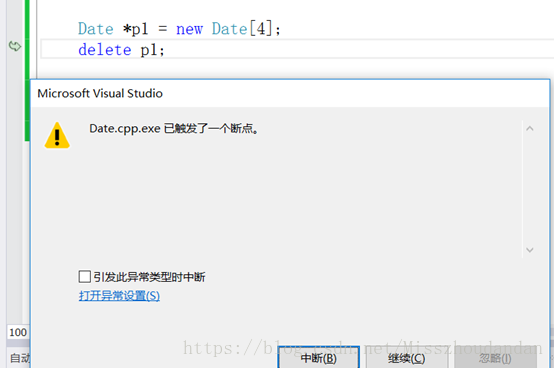The image size is (554, 368).
Task: Enable the 引发此异常类型时中断 checkbox
Action: [85, 277]
